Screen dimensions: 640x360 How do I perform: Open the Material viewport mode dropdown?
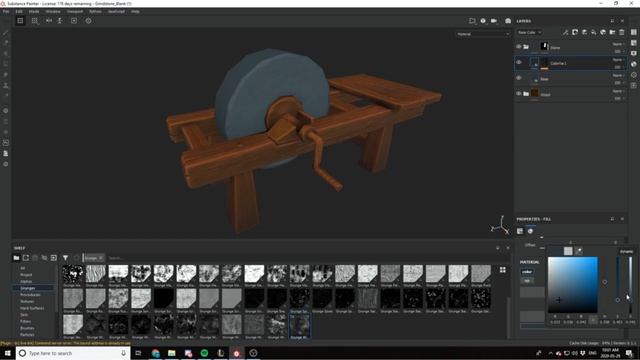point(483,34)
